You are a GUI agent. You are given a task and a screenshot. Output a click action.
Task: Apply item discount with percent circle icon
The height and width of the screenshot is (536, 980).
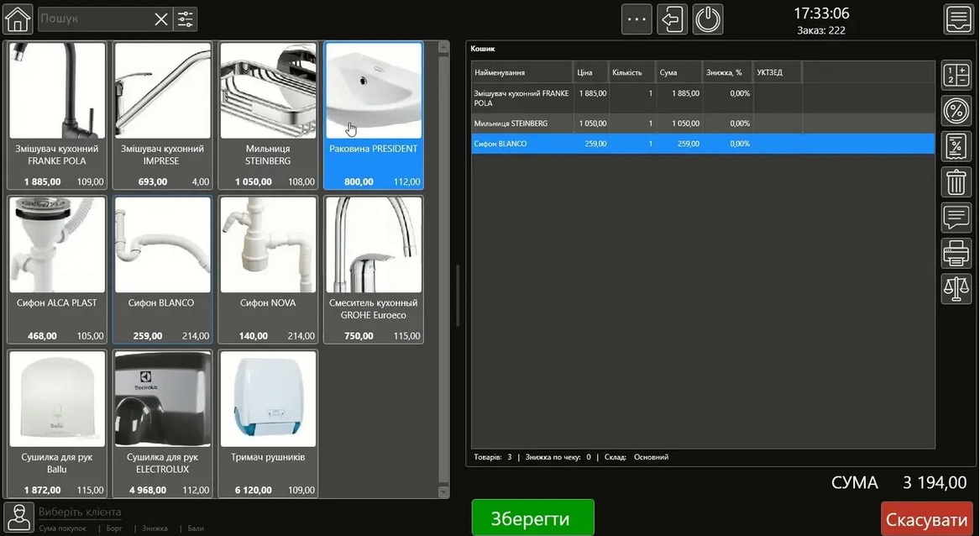[x=956, y=111]
